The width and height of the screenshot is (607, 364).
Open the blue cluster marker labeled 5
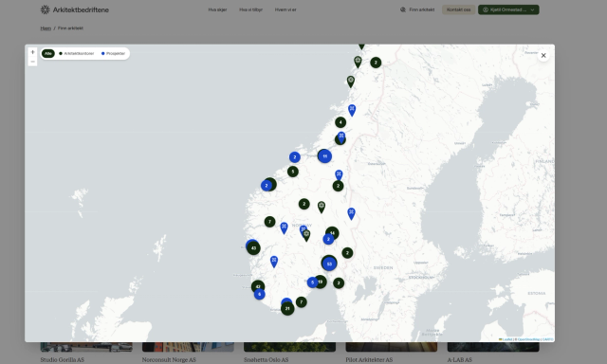[x=312, y=282]
